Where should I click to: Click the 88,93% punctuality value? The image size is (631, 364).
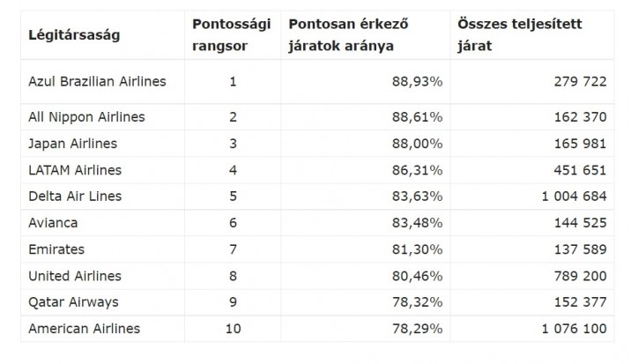pos(418,82)
